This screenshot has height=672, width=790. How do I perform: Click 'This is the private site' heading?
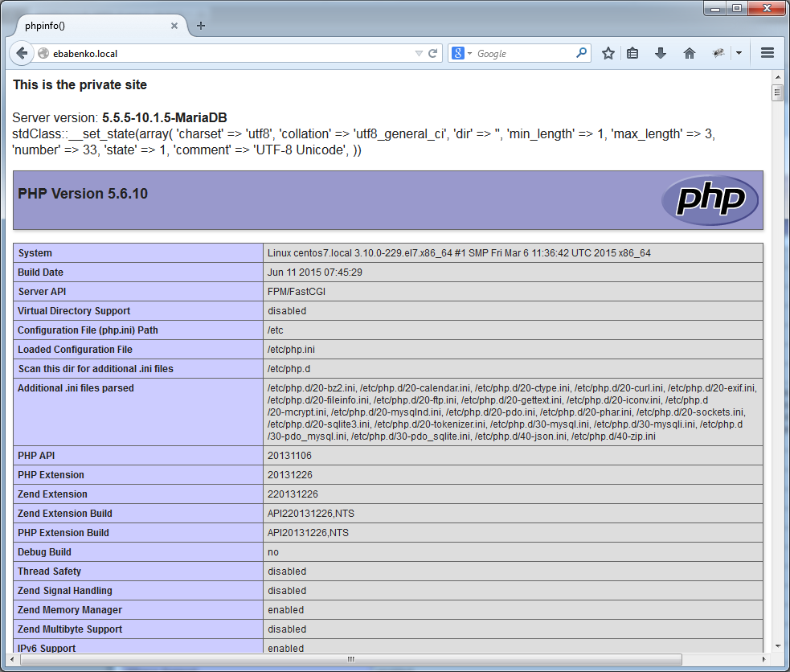pos(80,84)
